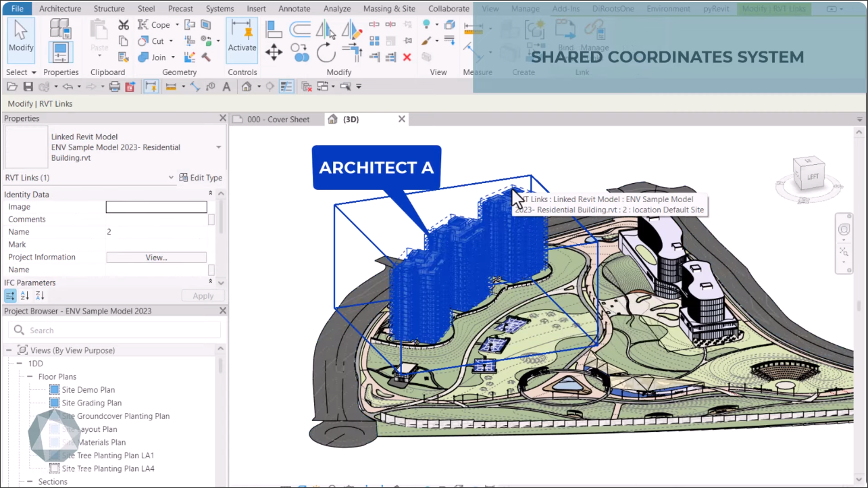Click the Project Browser search field
Viewport: 868px width, 488px height.
[115, 331]
